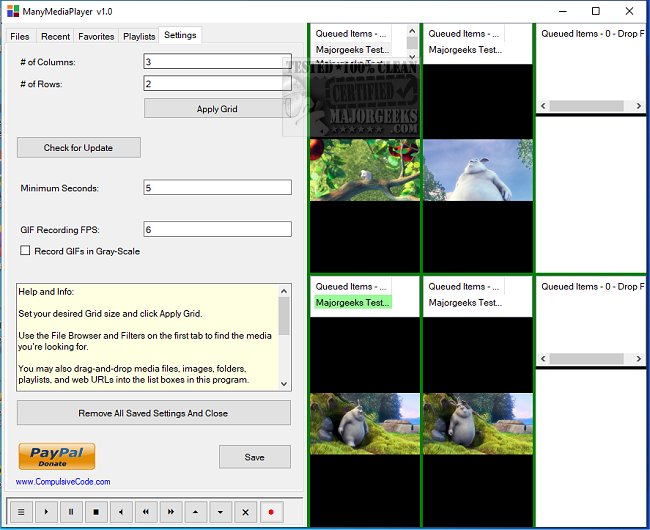Click the bottom-middle video of bunny at burrow

478,424
